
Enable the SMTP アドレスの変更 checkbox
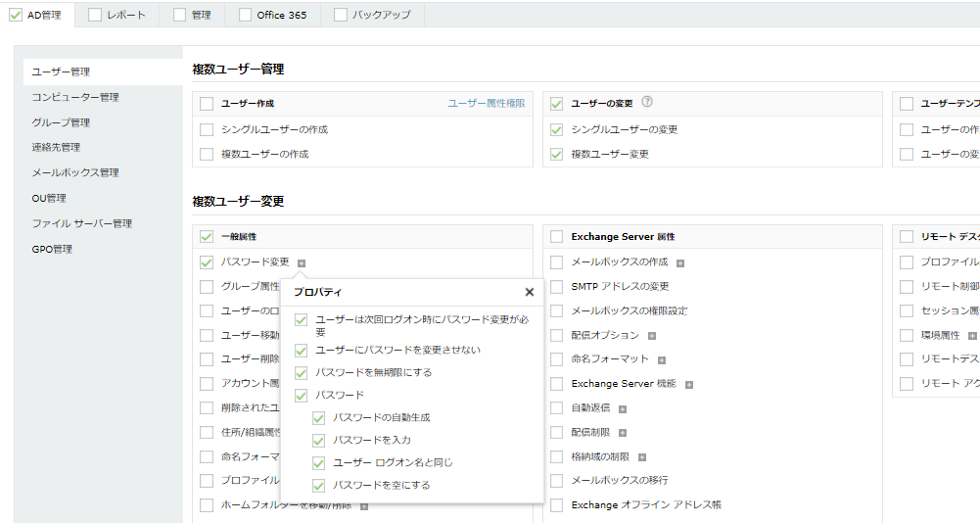click(557, 287)
